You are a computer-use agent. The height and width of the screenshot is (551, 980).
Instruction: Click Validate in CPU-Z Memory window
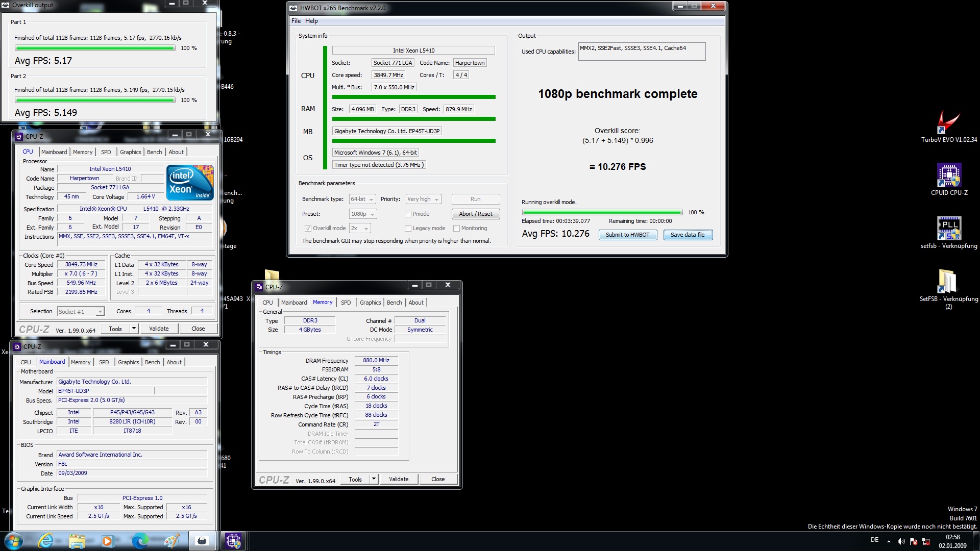399,479
